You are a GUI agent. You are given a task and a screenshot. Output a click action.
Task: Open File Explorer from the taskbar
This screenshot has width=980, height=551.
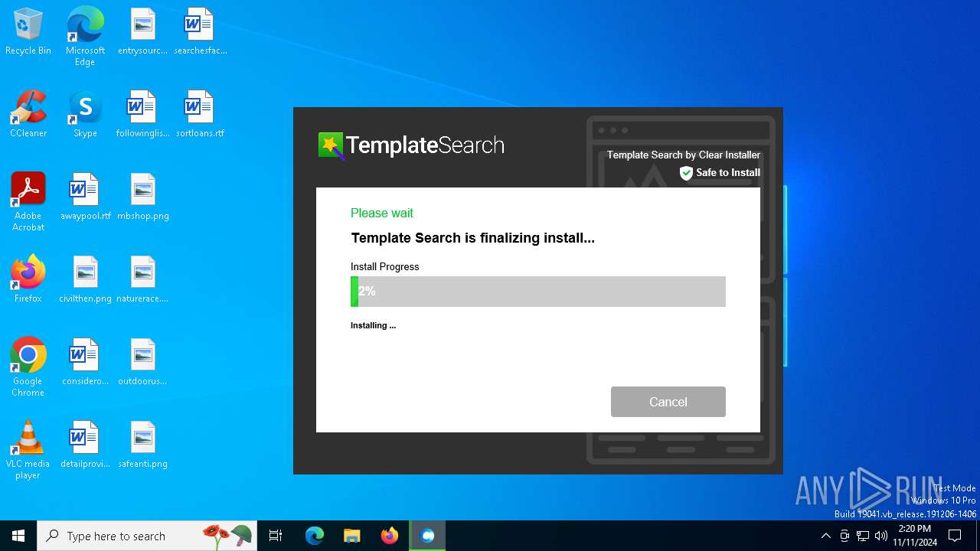point(351,536)
